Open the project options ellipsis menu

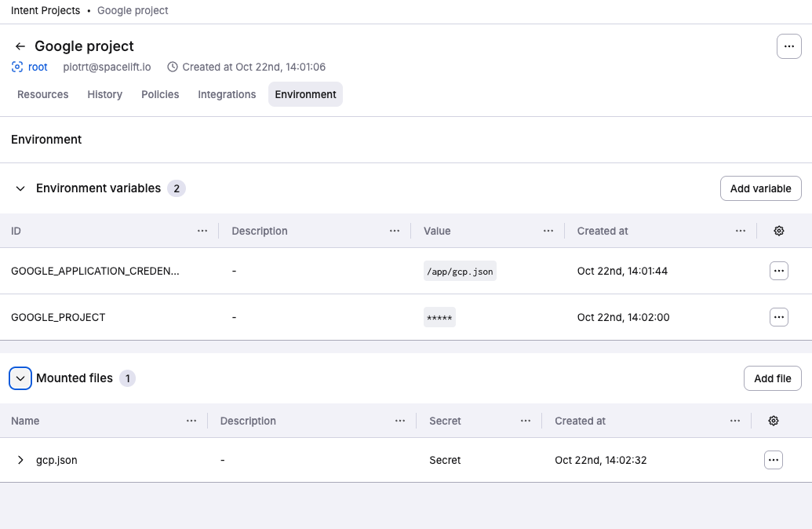[x=789, y=46]
